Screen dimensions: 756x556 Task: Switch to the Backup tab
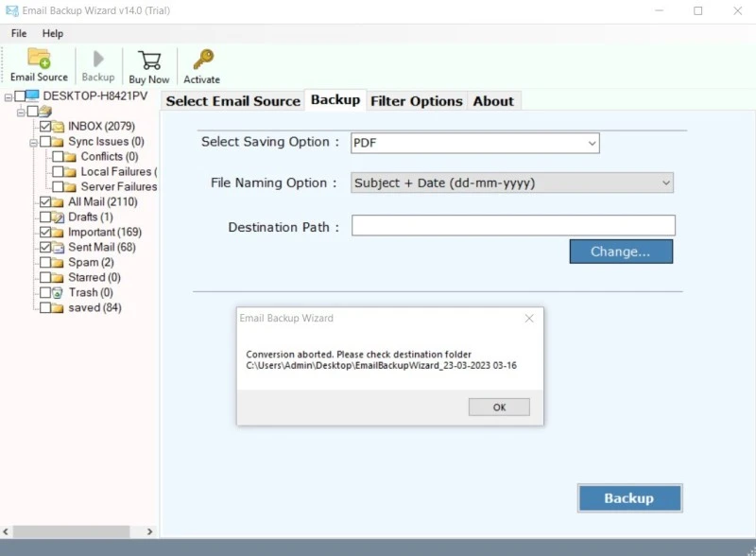click(x=335, y=100)
